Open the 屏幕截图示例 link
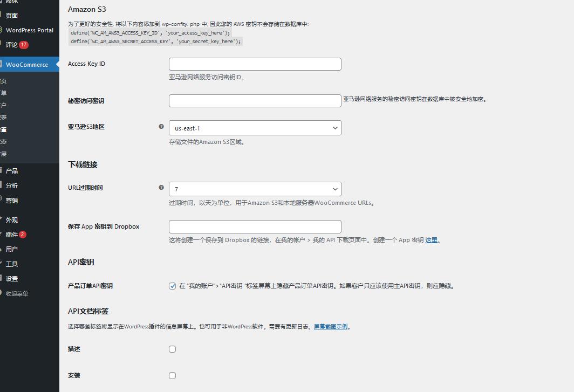Screen dimensions: 574x392 pos(331,326)
